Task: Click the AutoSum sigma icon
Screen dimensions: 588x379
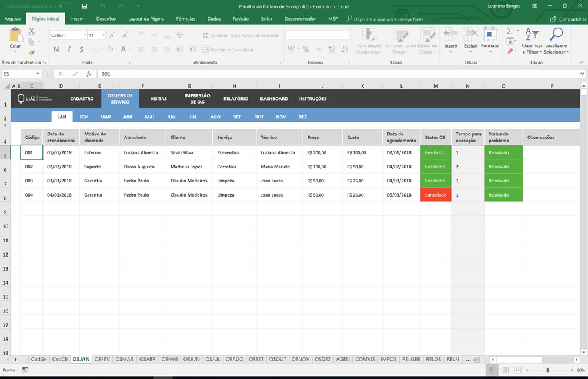Action: point(510,31)
